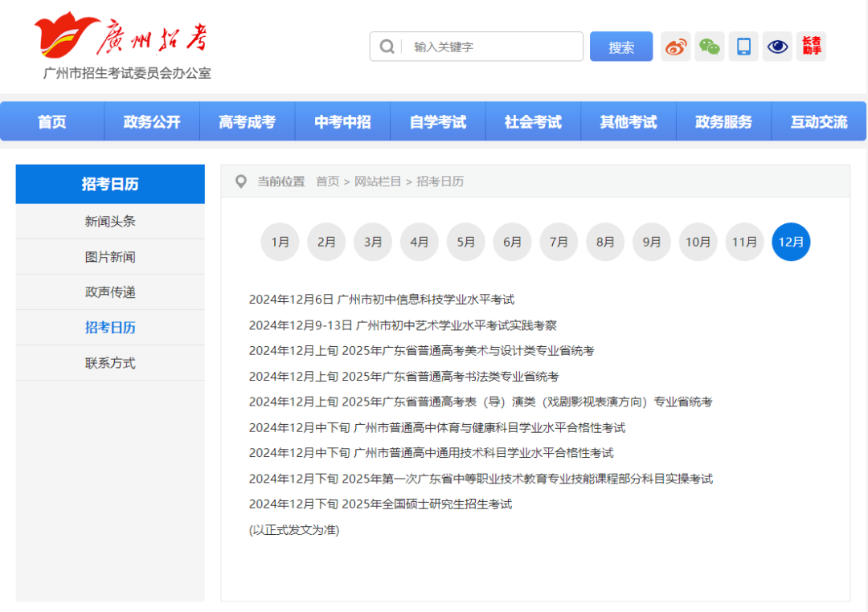Click the 12月6日 初中信息科技学业水平考试 entry
Screen dimensions: 868x612
[x=382, y=300]
